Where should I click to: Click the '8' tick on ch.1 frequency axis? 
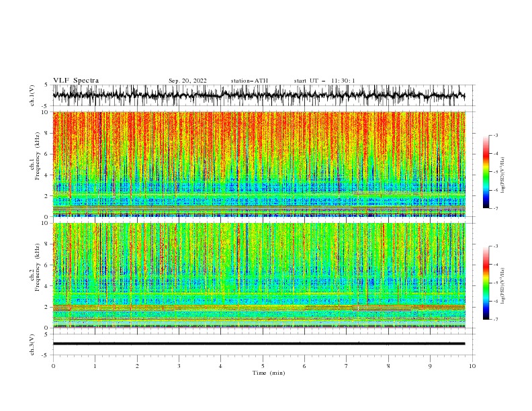point(47,133)
